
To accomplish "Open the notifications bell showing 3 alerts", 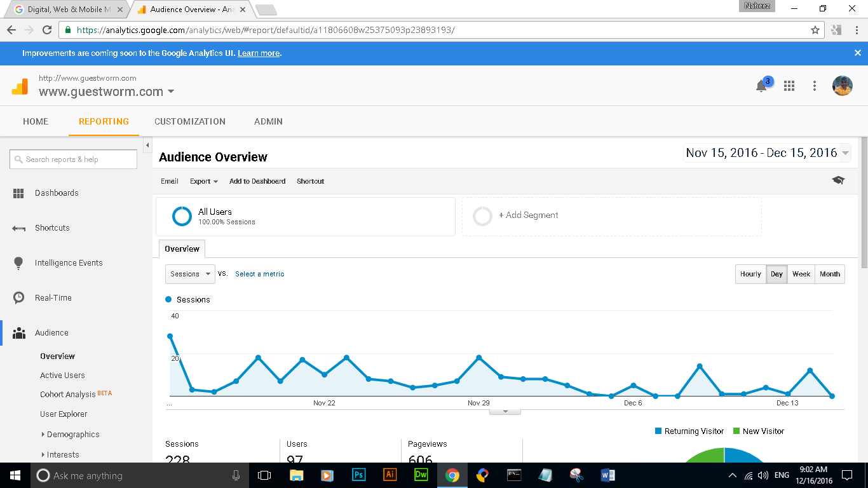I will pyautogui.click(x=761, y=85).
